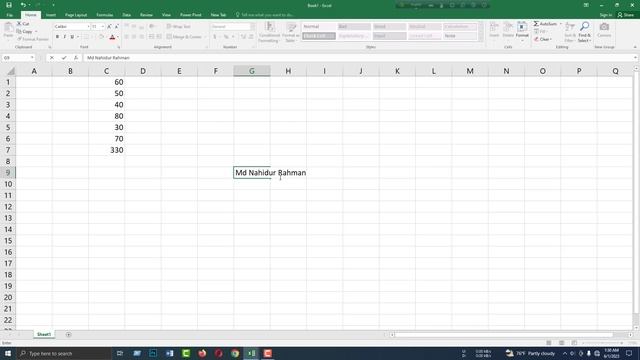
Task: Decrease the font size
Action: (x=116, y=27)
